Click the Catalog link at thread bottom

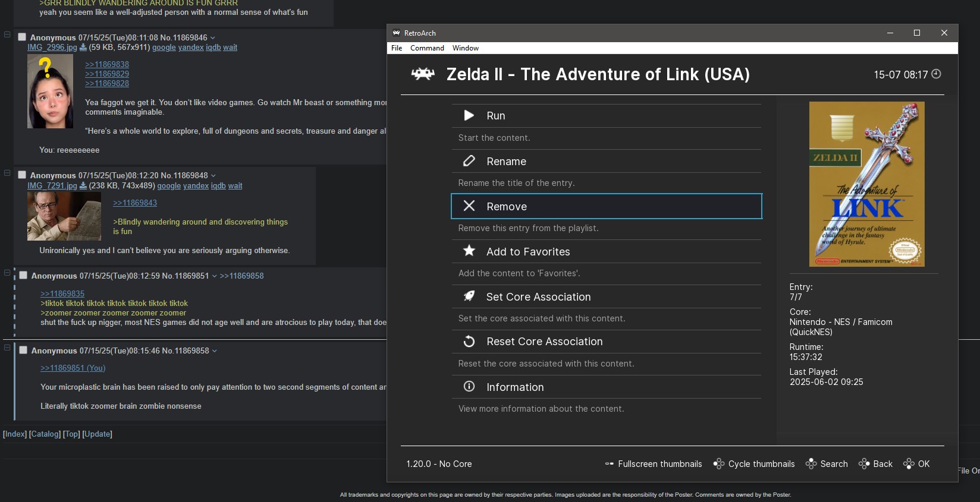(45, 434)
